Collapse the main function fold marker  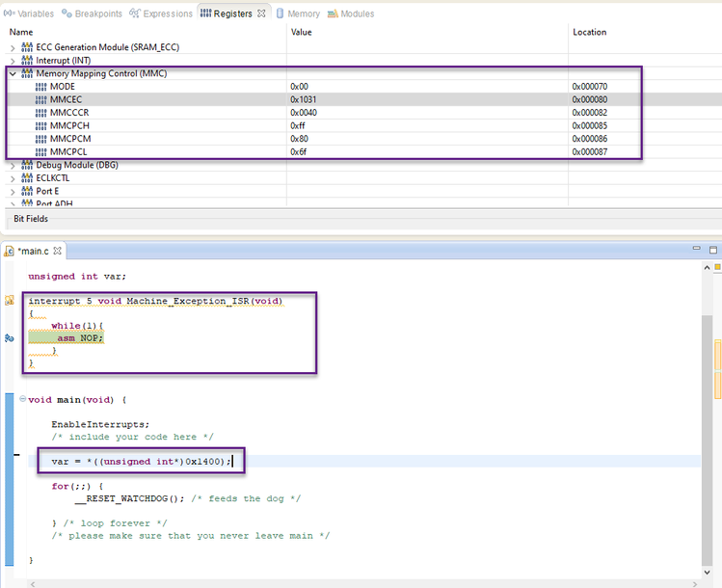click(x=22, y=399)
